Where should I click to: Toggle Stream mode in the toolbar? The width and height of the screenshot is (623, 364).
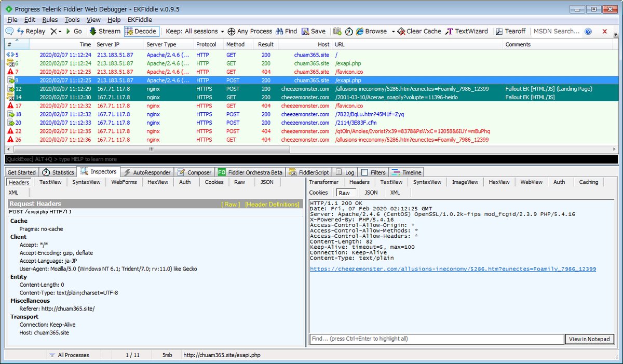[105, 31]
